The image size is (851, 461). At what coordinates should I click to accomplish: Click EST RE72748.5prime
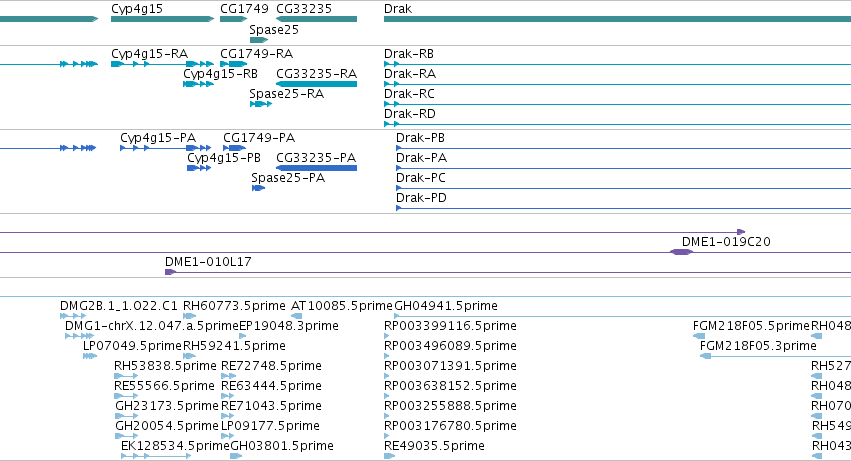pyautogui.click(x=271, y=367)
